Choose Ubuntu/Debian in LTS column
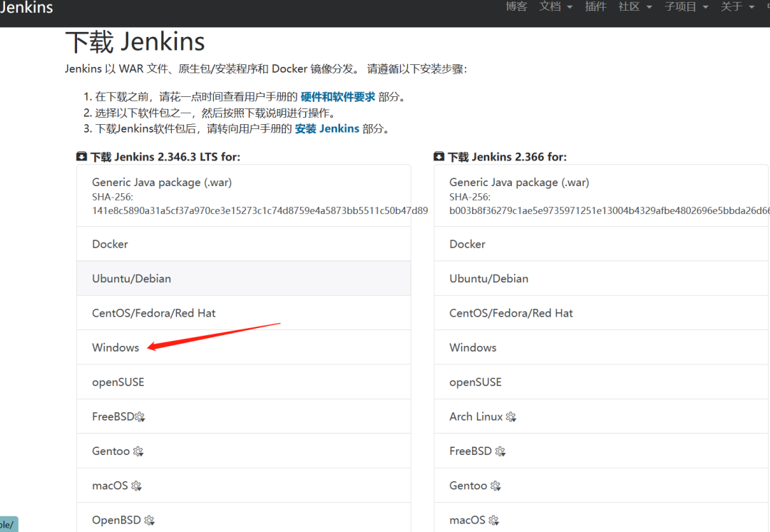Viewport: 770px width, 532px height. click(x=244, y=279)
